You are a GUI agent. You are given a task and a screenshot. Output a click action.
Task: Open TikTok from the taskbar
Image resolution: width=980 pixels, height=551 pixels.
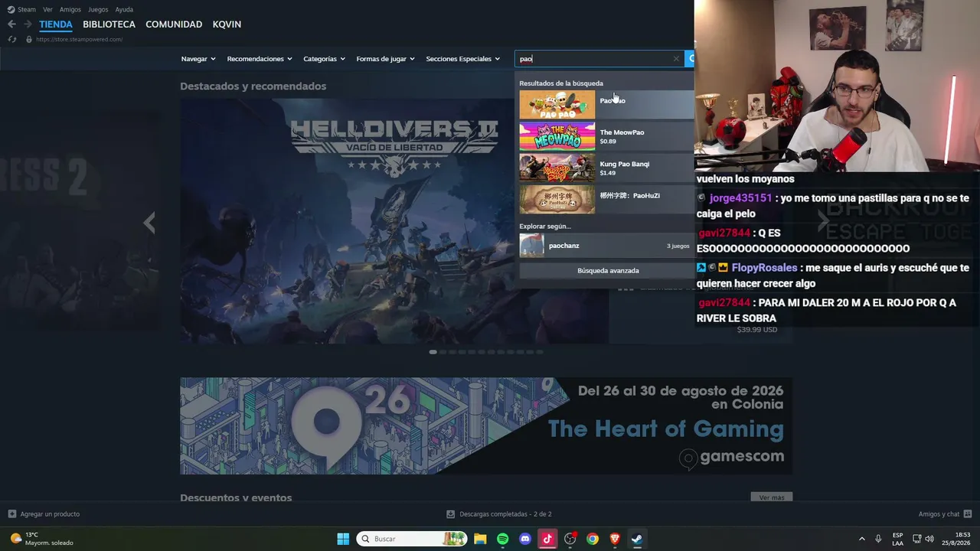coord(547,539)
